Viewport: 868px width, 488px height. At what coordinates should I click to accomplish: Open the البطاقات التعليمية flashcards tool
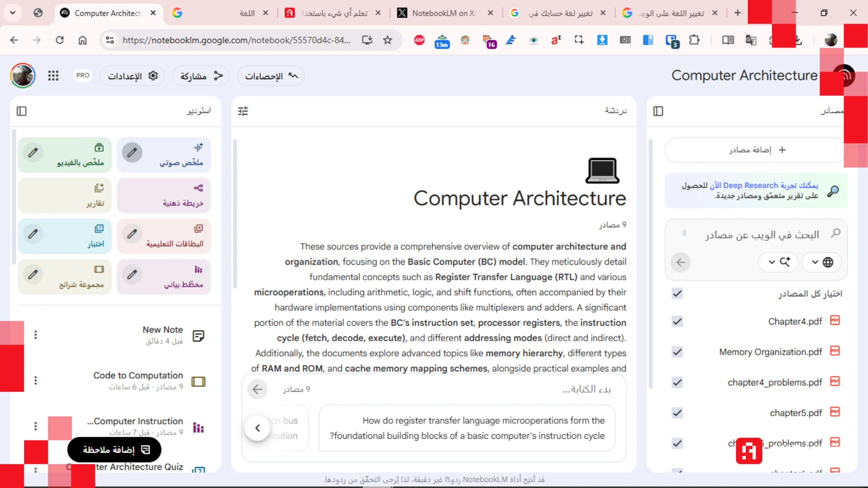[164, 236]
